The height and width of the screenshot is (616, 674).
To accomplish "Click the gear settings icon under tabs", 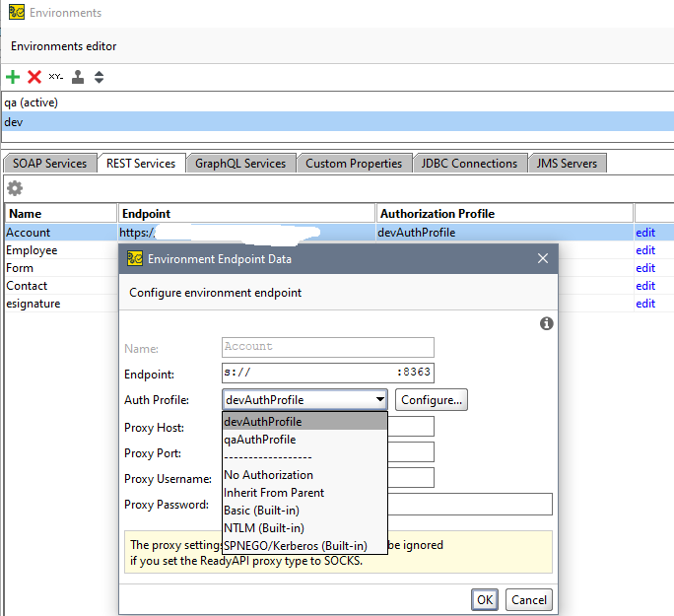I will click(x=15, y=188).
